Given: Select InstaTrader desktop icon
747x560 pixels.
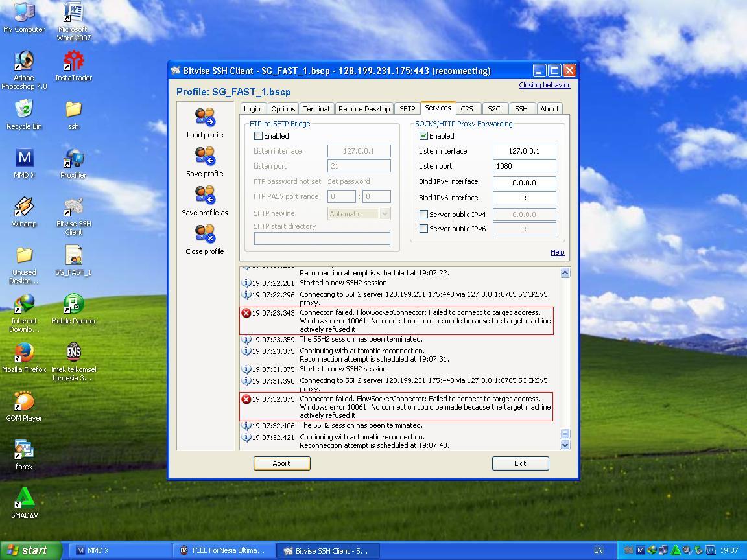Looking at the screenshot, I should point(73,65).
